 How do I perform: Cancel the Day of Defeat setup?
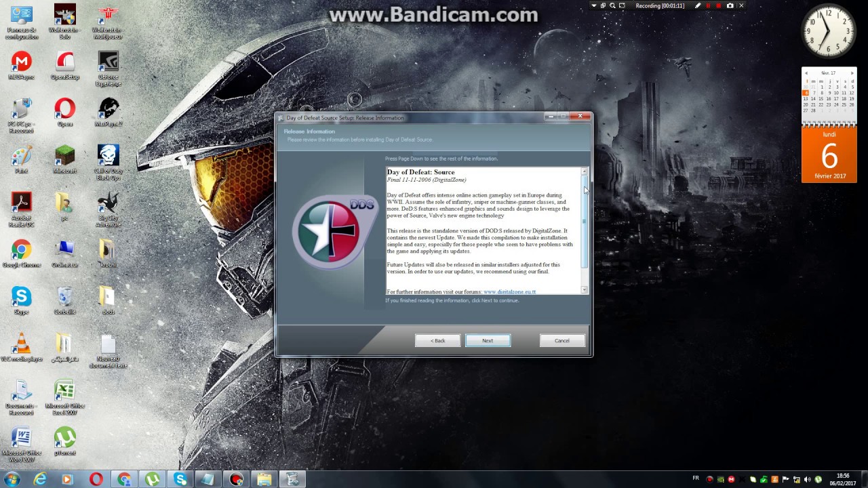(562, 340)
